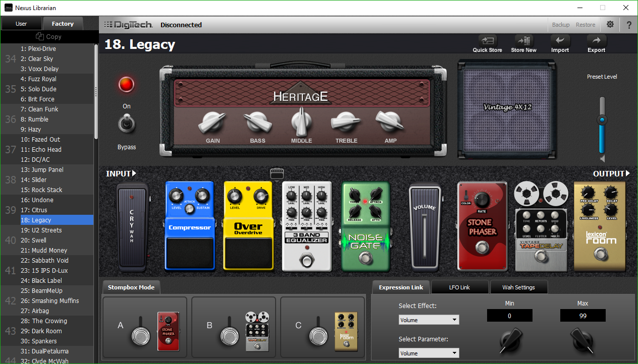This screenshot has width=638, height=364.
Task: Click the Export arrow icon
Action: (x=596, y=41)
